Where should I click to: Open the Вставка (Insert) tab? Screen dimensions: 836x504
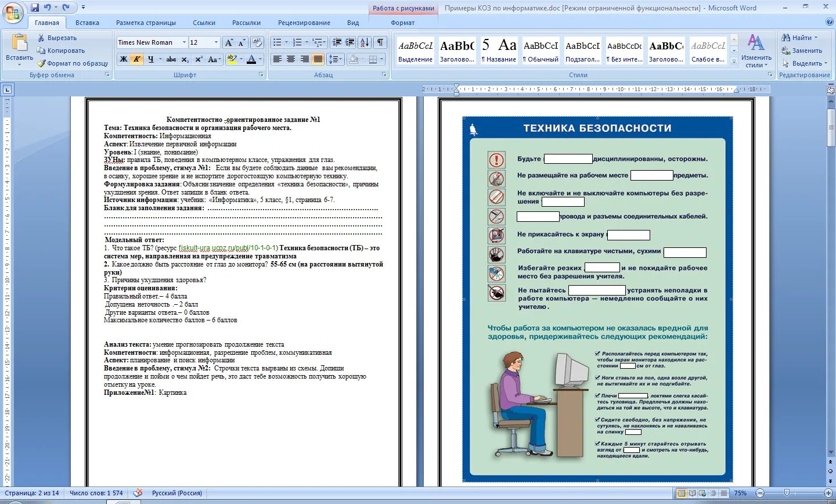pyautogui.click(x=87, y=23)
